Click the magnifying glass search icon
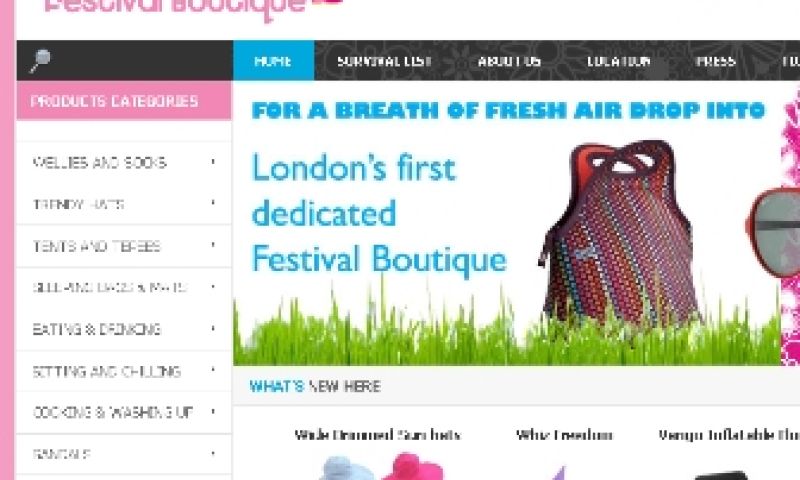The width and height of the screenshot is (800, 480). click(x=40, y=61)
